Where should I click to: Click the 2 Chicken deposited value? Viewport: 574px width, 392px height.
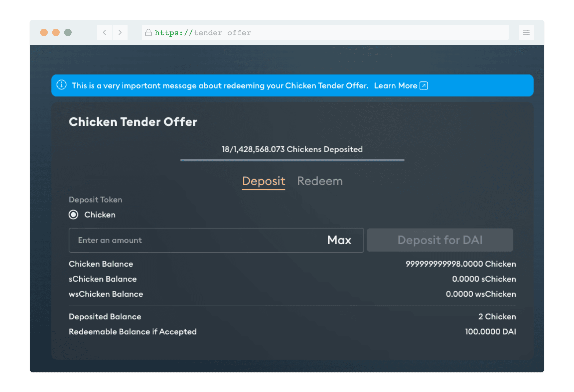(497, 316)
